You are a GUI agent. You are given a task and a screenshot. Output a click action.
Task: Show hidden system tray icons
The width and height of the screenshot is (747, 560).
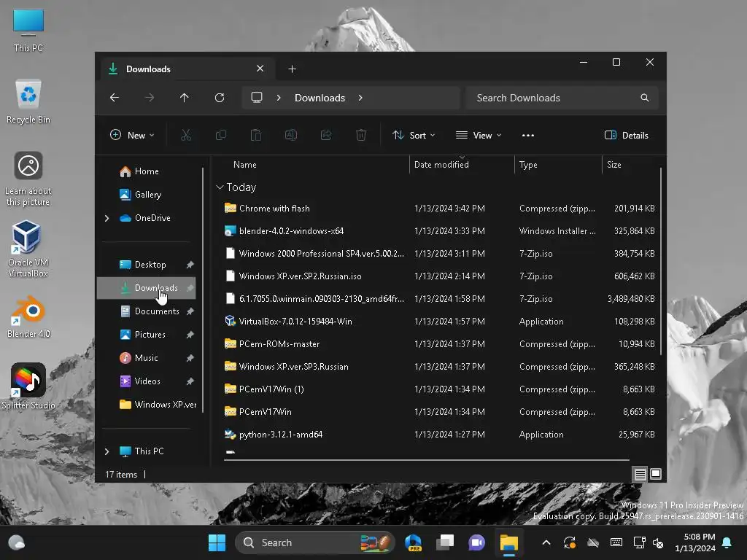pos(546,542)
